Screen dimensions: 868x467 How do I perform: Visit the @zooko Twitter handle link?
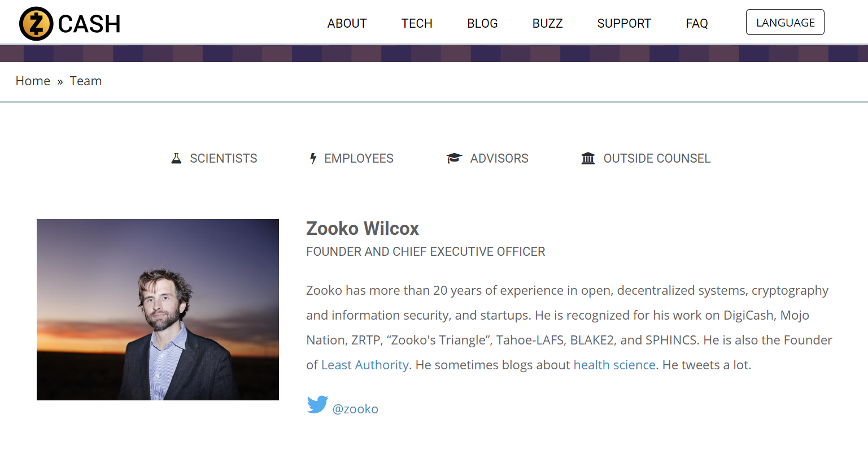[x=355, y=409]
